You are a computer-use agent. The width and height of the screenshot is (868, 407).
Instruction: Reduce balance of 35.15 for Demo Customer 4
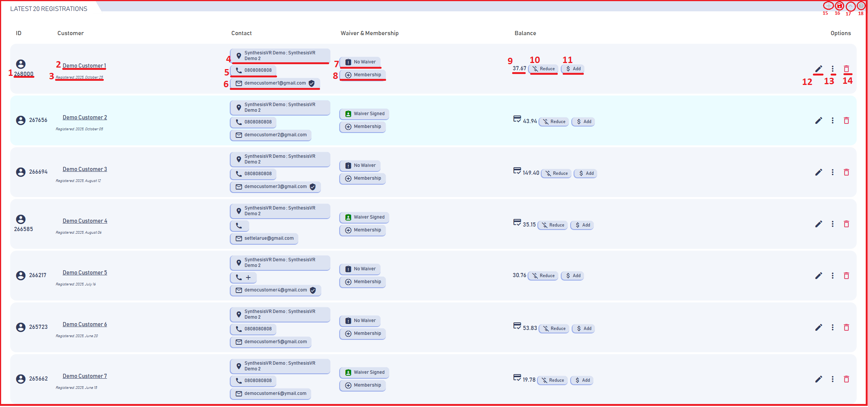click(553, 225)
